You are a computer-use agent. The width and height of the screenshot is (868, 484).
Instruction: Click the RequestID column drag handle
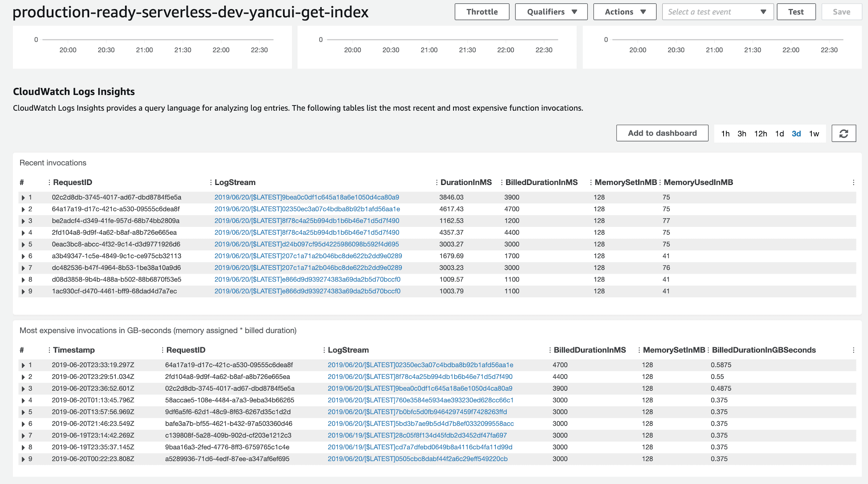point(49,182)
